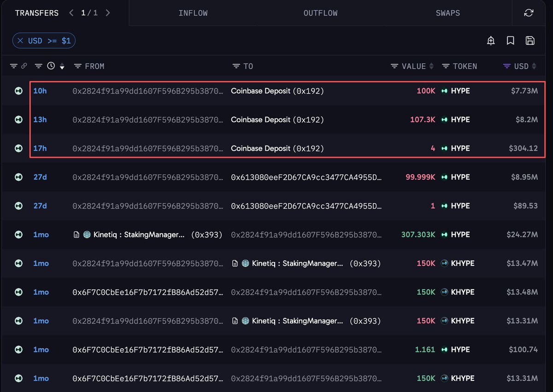Open Coinbase Deposit (0x192) in the 10h row
553x392 pixels.
[x=277, y=91]
